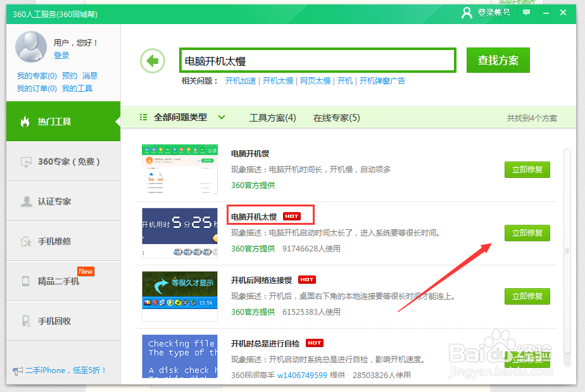585x392 pixels.
Task: Click description 现象描述：电脑开机时间长，开机慢，启动项多
Action: pyautogui.click(x=311, y=170)
